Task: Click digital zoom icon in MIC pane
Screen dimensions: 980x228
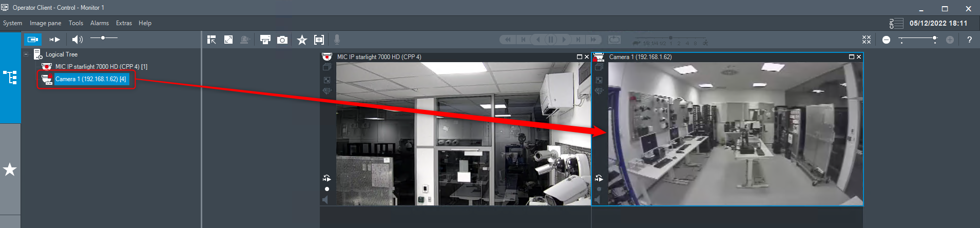Action: [327, 80]
